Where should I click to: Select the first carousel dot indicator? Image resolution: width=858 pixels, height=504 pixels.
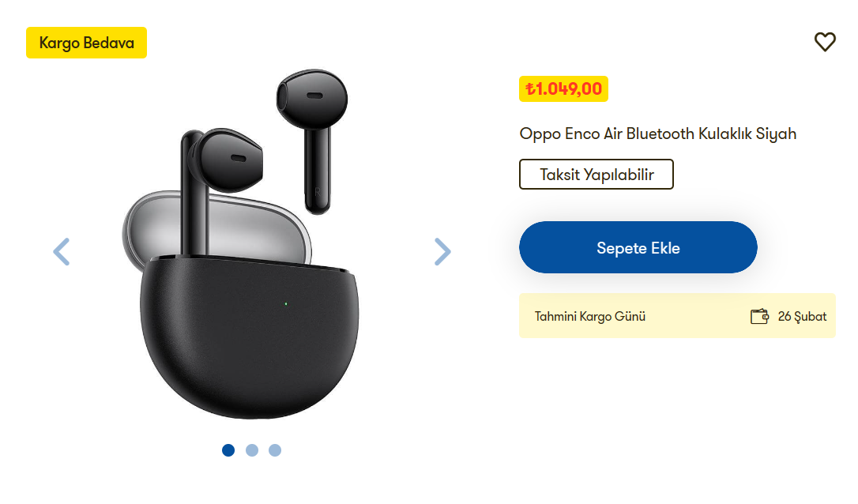point(228,449)
